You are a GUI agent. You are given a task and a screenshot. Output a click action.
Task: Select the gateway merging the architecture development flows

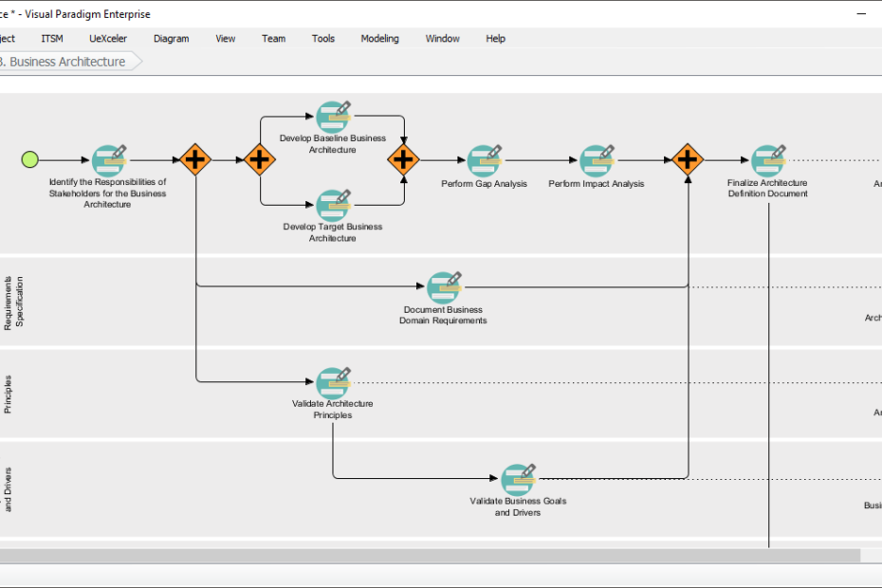[x=403, y=159]
